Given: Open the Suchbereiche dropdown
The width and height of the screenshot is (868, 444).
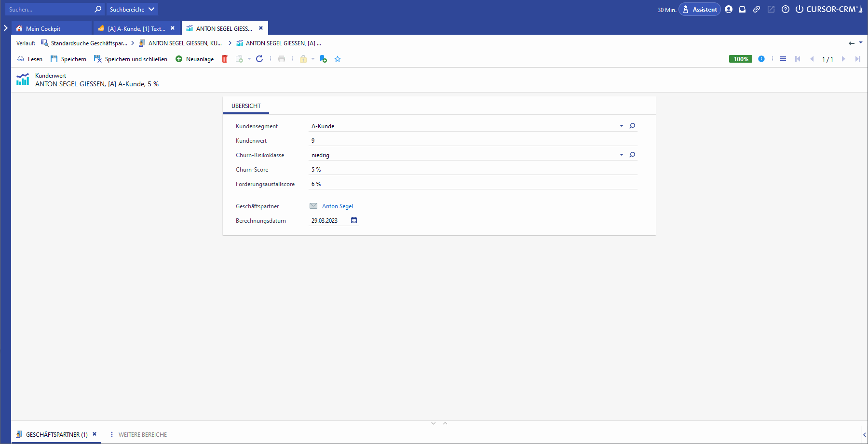Looking at the screenshot, I should tap(132, 9).
